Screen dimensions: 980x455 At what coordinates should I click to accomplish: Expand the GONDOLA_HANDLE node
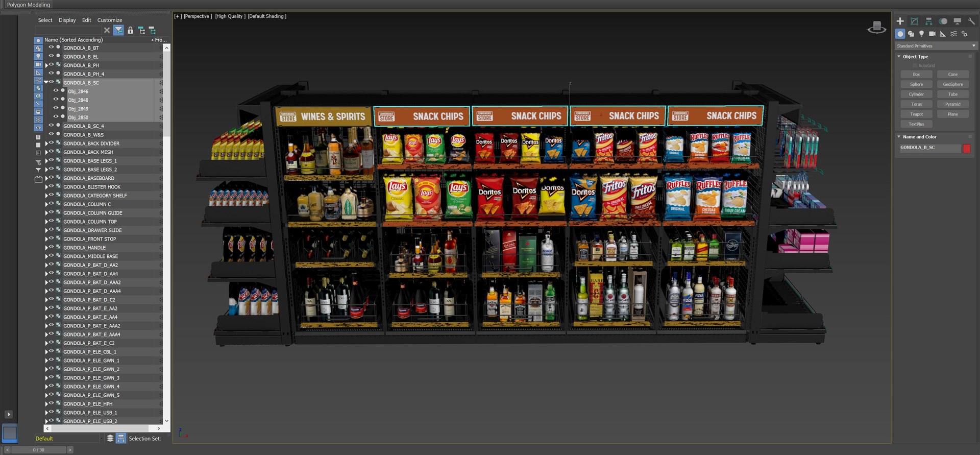(46, 248)
